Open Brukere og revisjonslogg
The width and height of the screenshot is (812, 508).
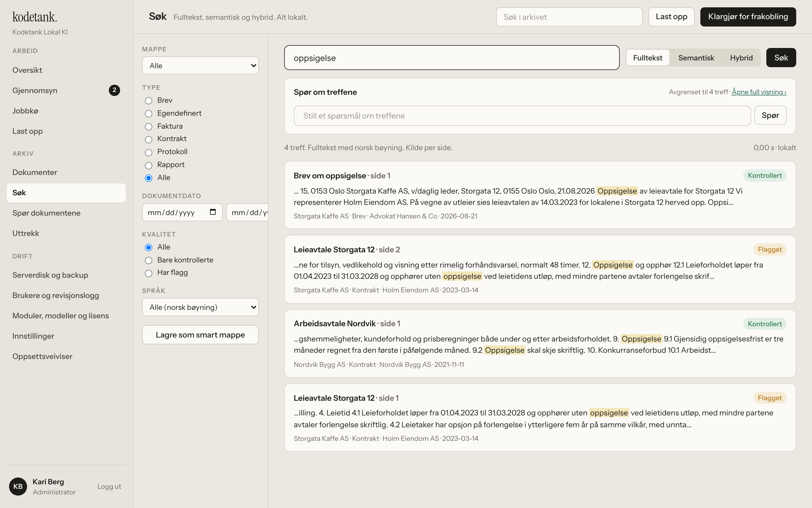pyautogui.click(x=66, y=295)
